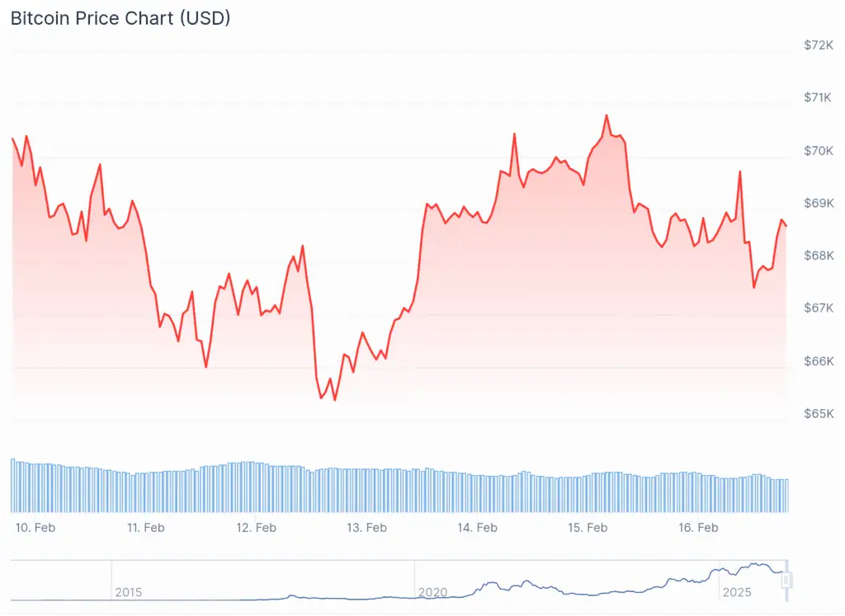Viewport: 845px width, 616px height.
Task: Click the $65K price axis label
Action: 819,414
